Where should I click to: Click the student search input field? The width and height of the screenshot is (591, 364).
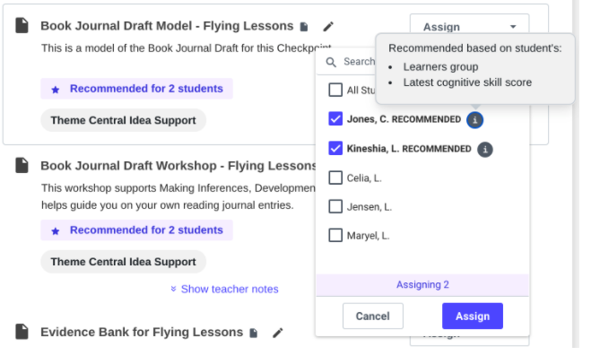click(x=359, y=62)
